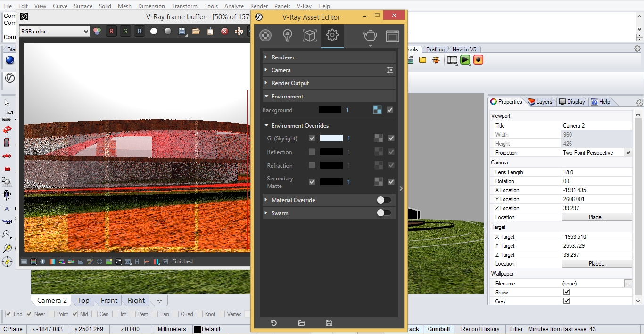Expand the Renderer section
This screenshot has height=334, width=644.
click(329, 57)
